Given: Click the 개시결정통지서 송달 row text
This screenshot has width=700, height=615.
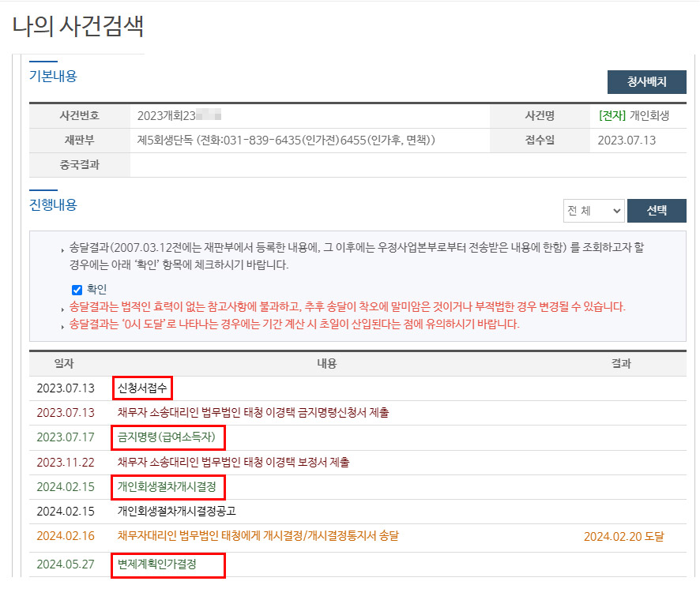Looking at the screenshot, I should 258,536.
